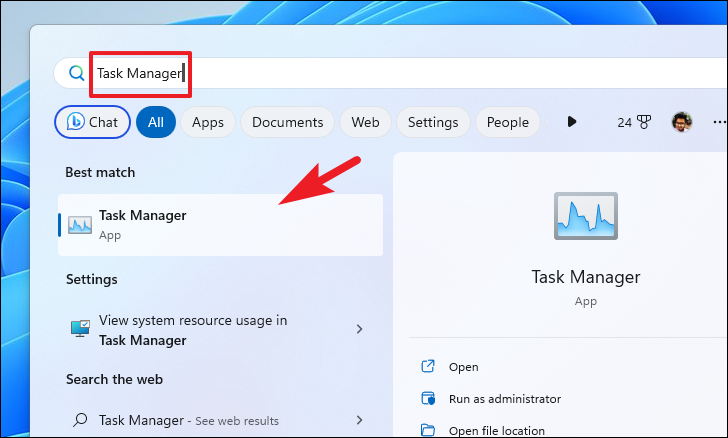Select the All filter tab
The image size is (728, 438).
pyautogui.click(x=156, y=122)
